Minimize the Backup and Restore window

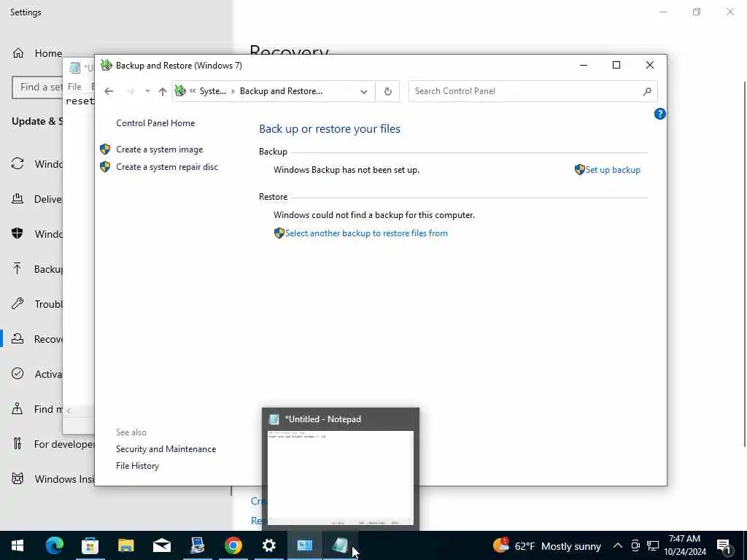(x=583, y=65)
